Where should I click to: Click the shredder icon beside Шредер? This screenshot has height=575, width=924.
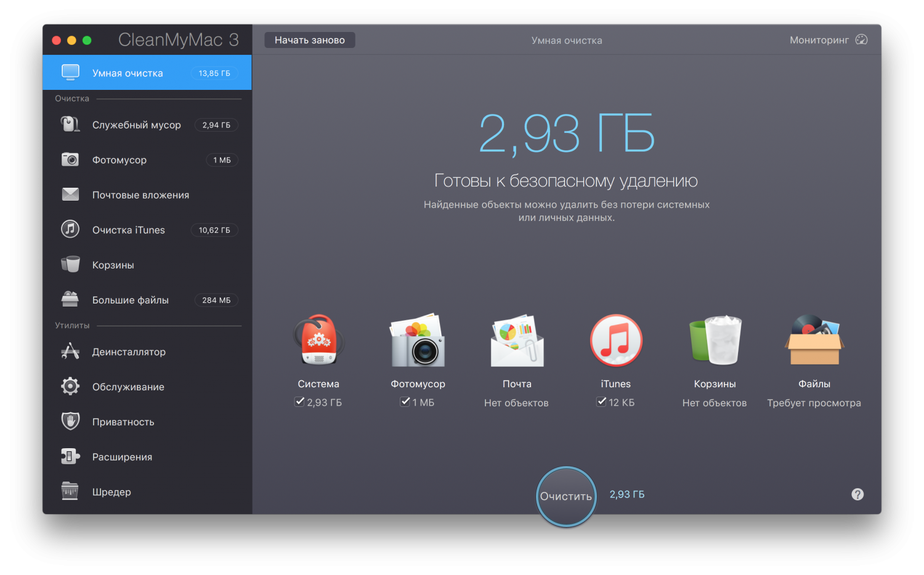(70, 491)
